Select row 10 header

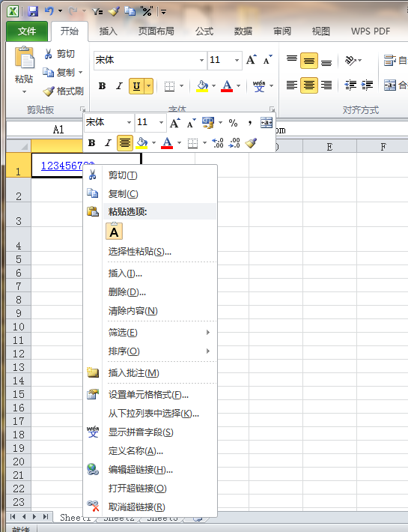coord(19,327)
